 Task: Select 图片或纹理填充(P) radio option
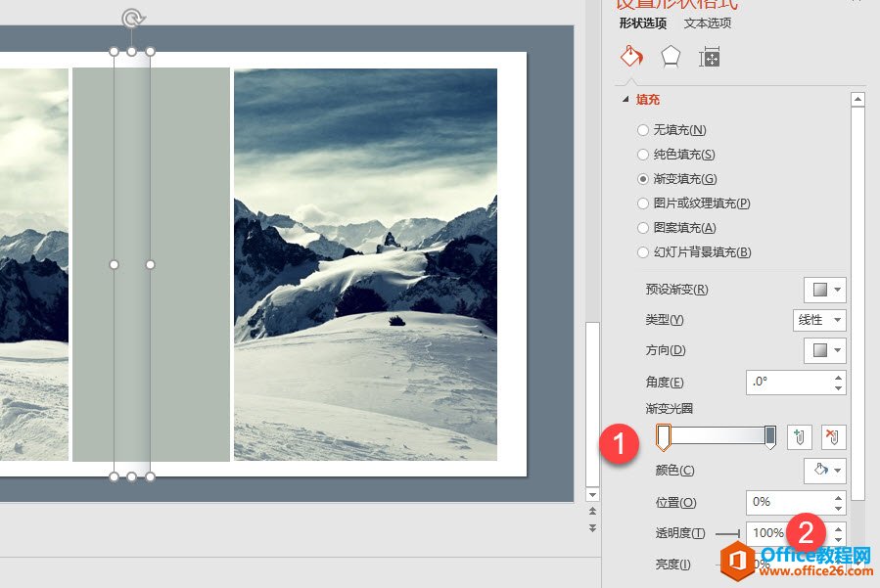[642, 204]
